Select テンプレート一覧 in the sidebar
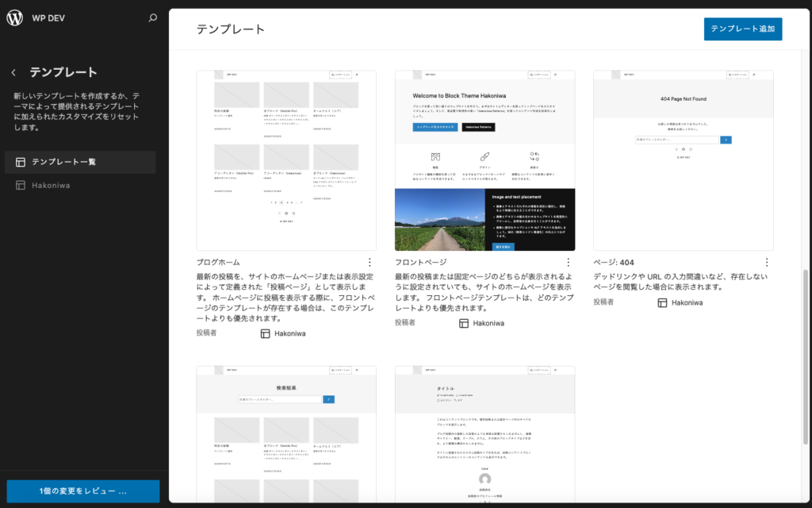Viewport: 812px width, 508px height. [x=63, y=162]
